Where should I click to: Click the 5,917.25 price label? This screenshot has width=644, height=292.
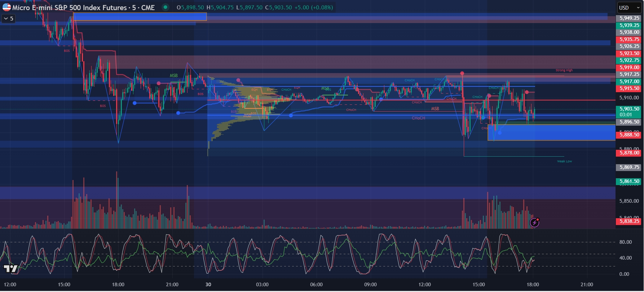(x=629, y=74)
